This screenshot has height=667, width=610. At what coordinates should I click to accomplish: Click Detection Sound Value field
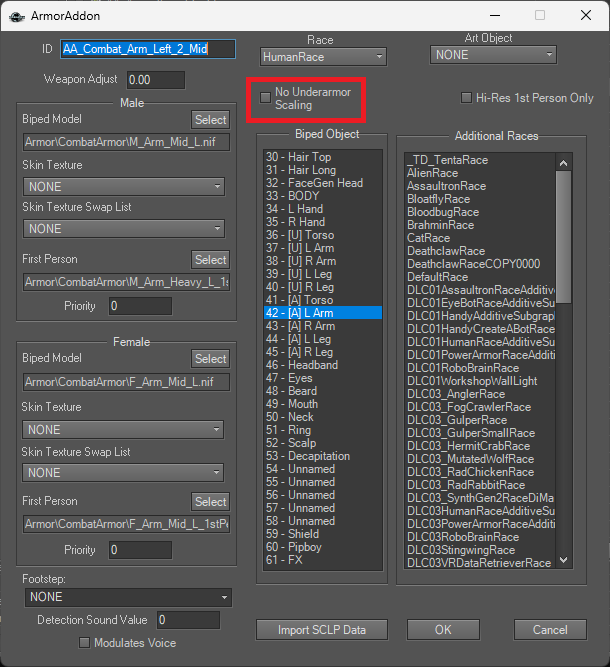point(188,620)
